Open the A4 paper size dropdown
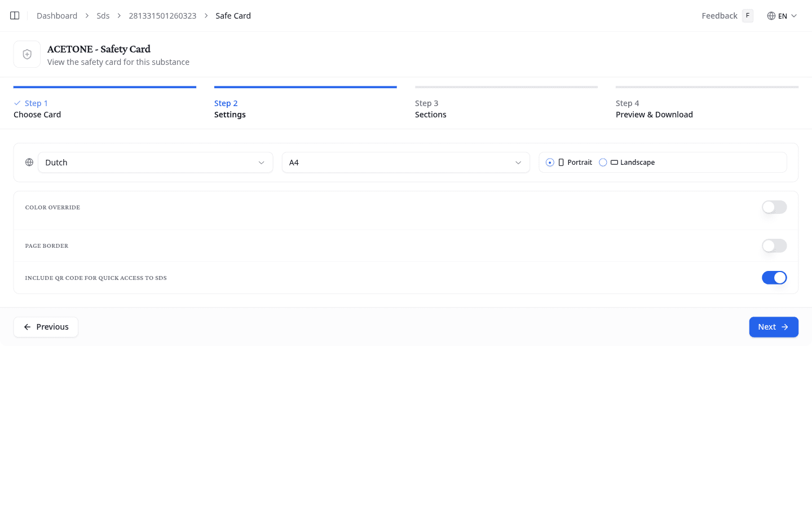This screenshot has width=812, height=508. 405,162
